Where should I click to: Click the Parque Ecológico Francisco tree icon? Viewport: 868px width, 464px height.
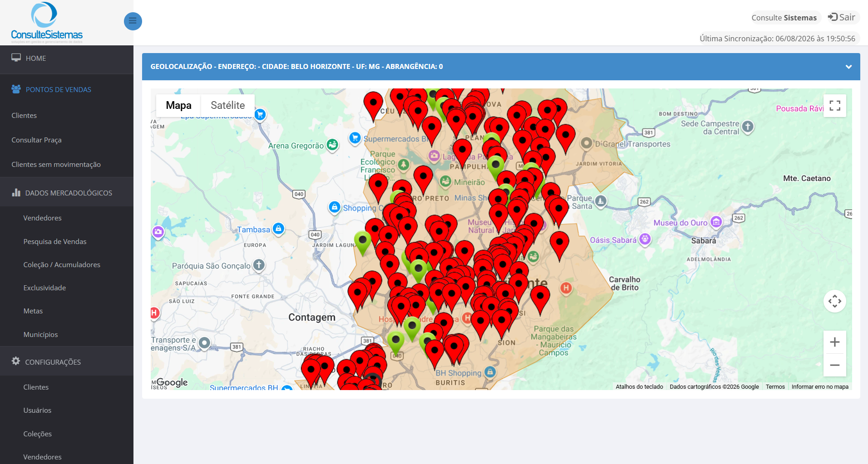[x=404, y=165]
